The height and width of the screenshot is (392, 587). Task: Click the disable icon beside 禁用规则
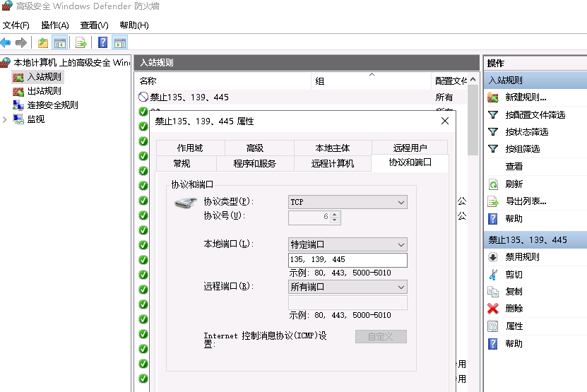click(x=493, y=257)
